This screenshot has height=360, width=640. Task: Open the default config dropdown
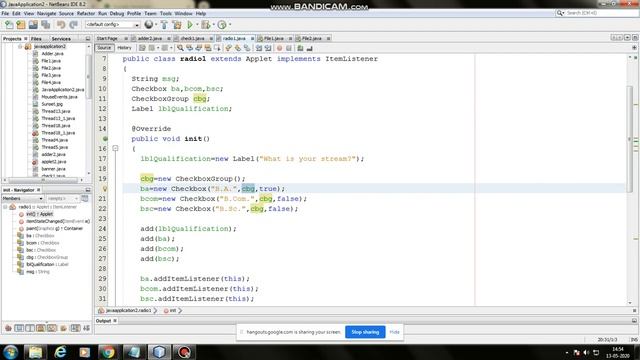(x=112, y=25)
